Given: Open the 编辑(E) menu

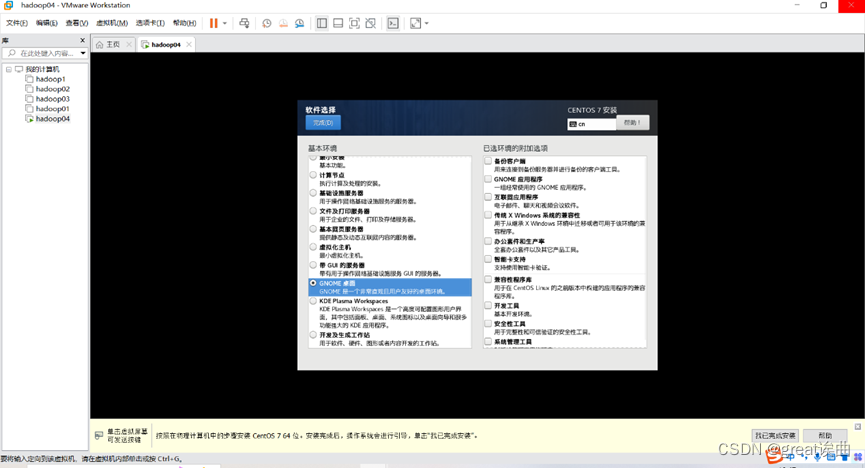Looking at the screenshot, I should tap(46, 23).
